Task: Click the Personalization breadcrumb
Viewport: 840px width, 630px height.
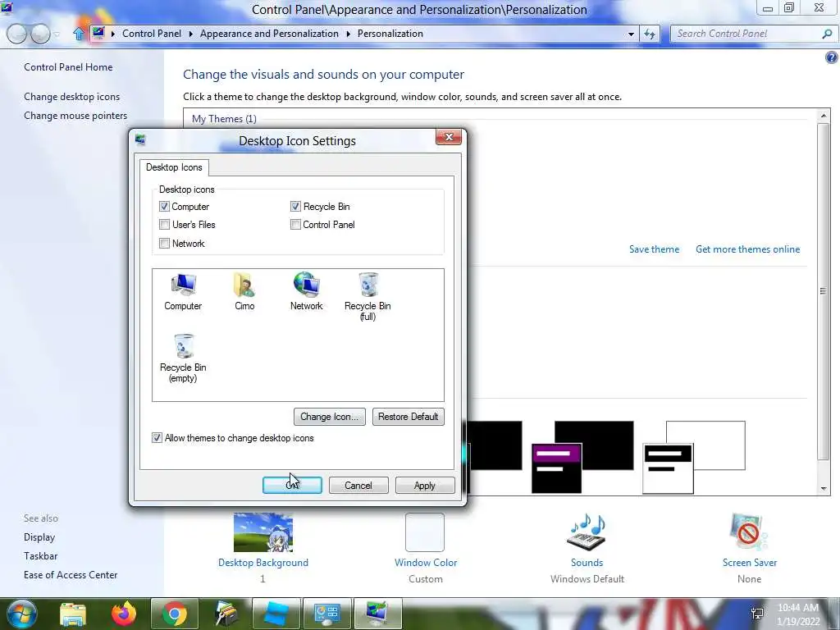Action: click(x=390, y=34)
